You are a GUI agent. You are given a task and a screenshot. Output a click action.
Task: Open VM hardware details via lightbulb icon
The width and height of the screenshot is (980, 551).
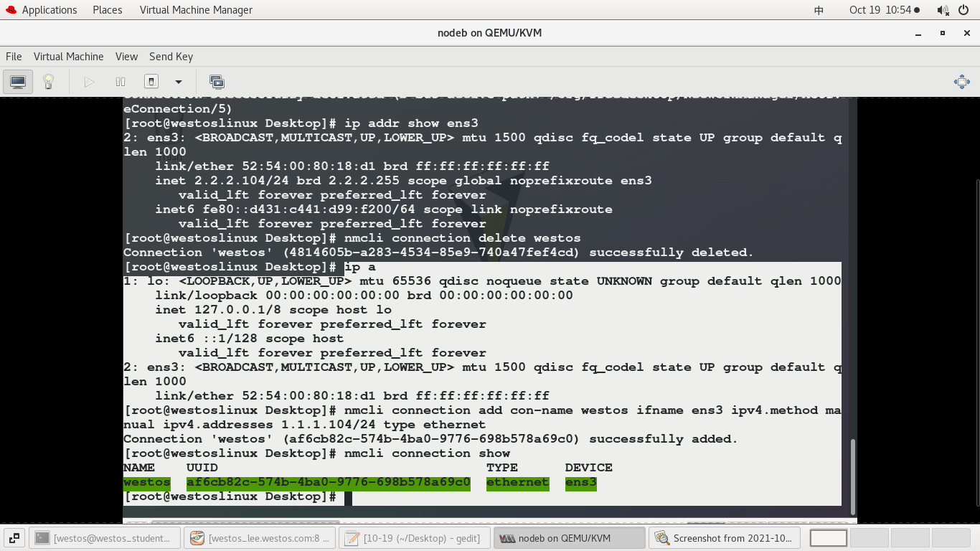point(48,81)
